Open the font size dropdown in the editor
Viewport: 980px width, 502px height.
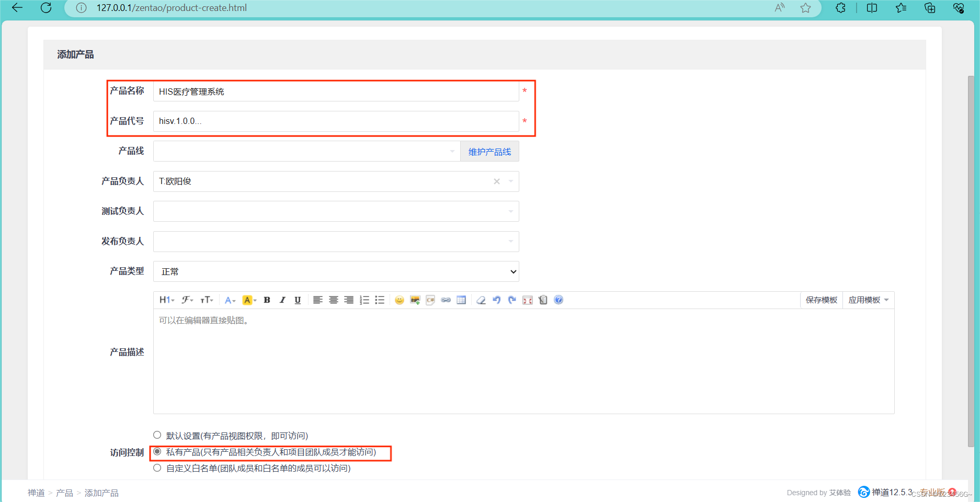coord(207,300)
